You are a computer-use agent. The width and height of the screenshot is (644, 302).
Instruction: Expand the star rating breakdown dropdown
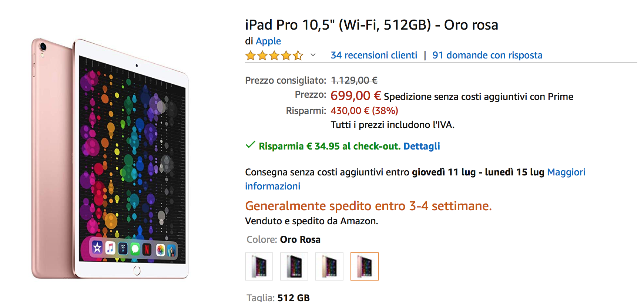click(313, 55)
